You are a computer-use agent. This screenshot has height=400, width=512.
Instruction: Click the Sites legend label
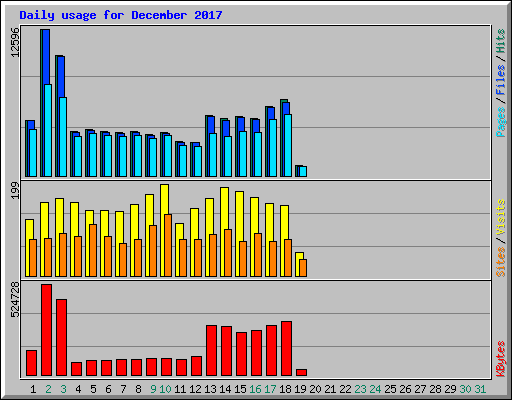point(500,262)
